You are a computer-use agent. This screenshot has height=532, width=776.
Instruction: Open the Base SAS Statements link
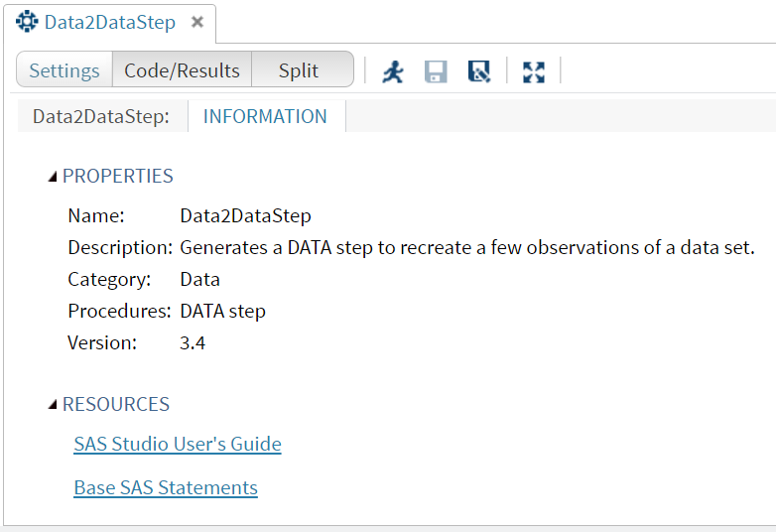[166, 487]
